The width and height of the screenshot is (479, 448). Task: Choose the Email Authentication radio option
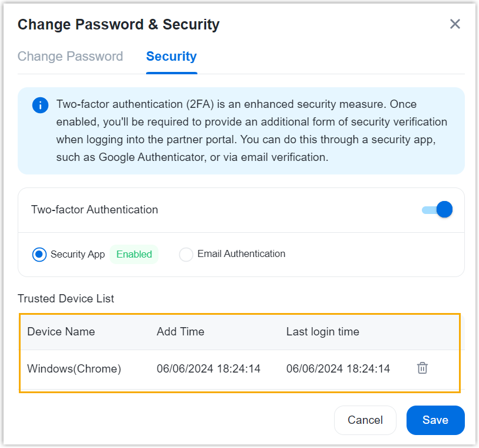(186, 255)
